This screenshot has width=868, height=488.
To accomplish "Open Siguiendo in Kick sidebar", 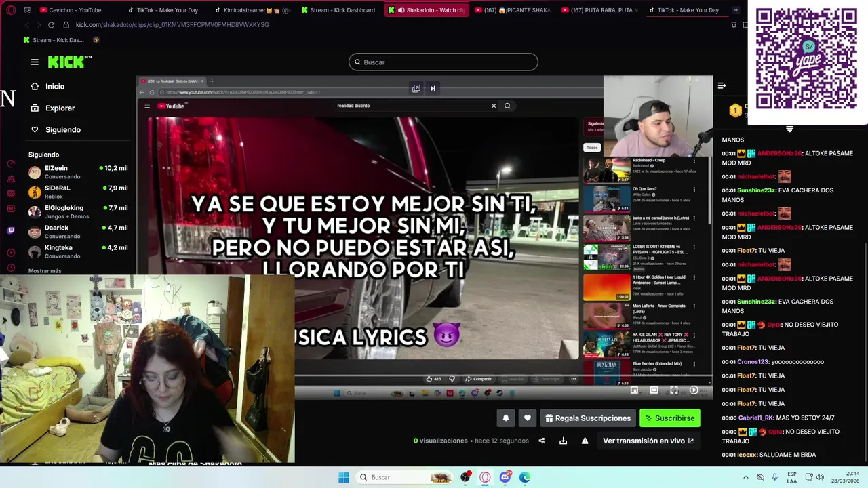I will (x=62, y=129).
